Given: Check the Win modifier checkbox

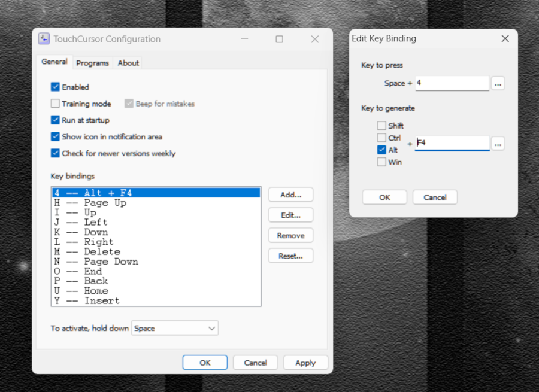Looking at the screenshot, I should point(381,162).
